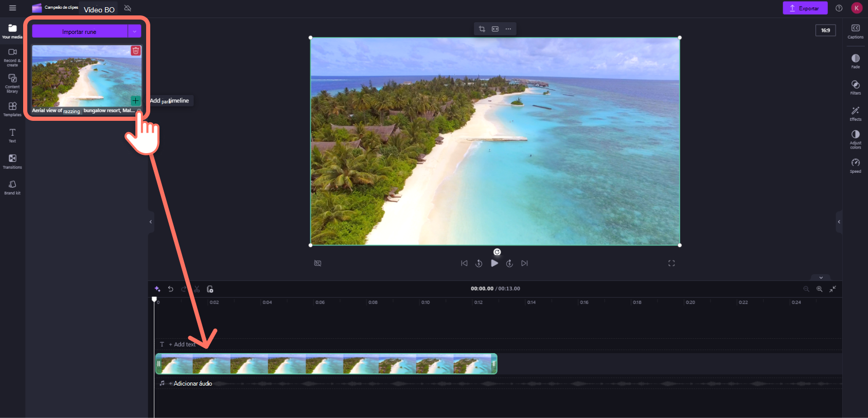Click the Importar import media button
This screenshot has width=868, height=418.
pos(79,31)
